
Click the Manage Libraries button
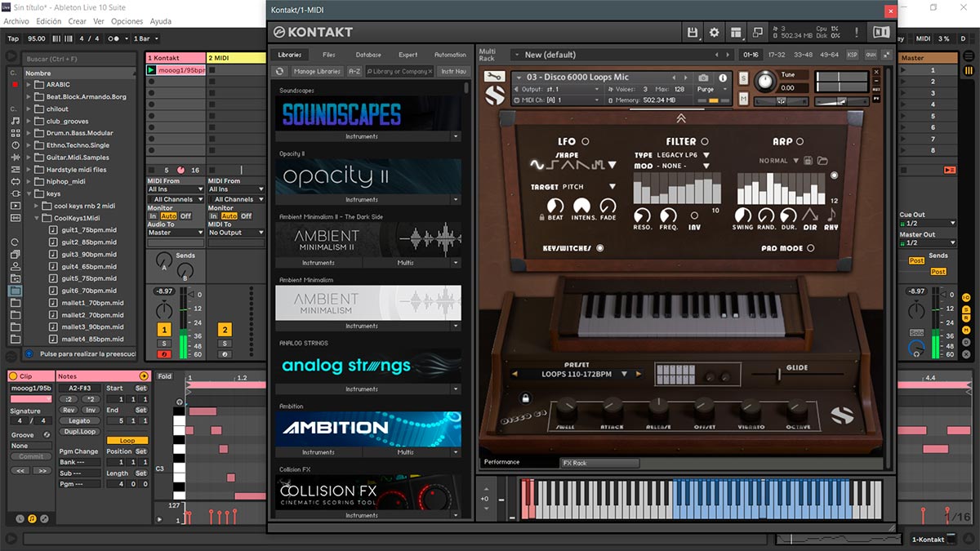coord(317,72)
